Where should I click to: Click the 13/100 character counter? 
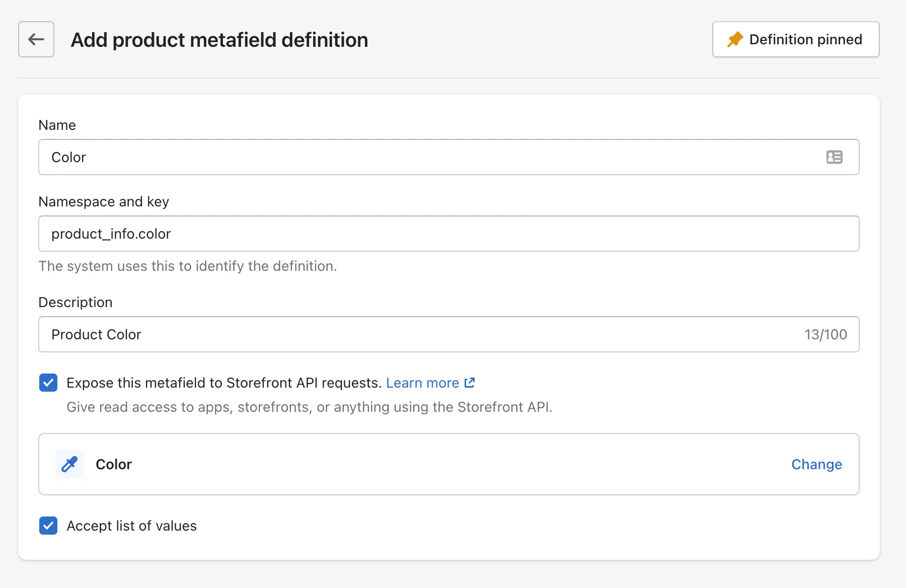click(x=825, y=334)
